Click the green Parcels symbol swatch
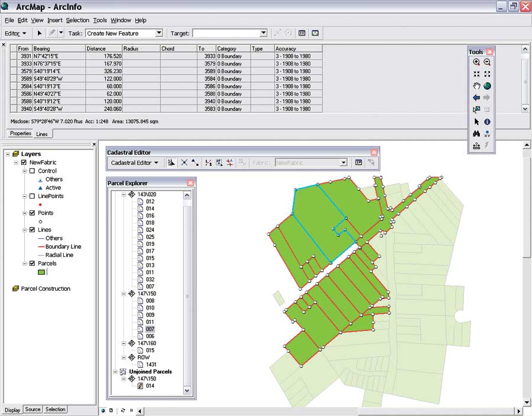 [41, 272]
